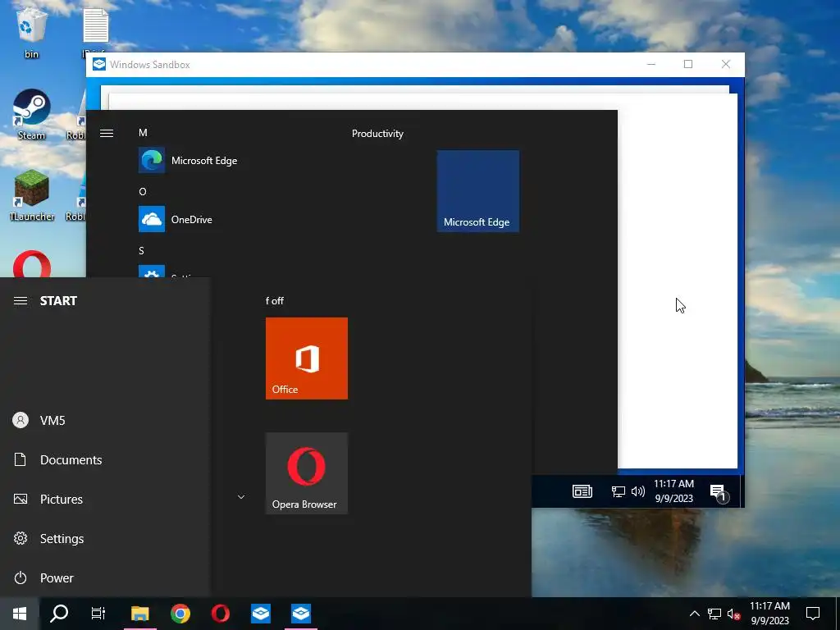Jump to letter M in app list
The image size is (840, 630).
pyautogui.click(x=143, y=133)
